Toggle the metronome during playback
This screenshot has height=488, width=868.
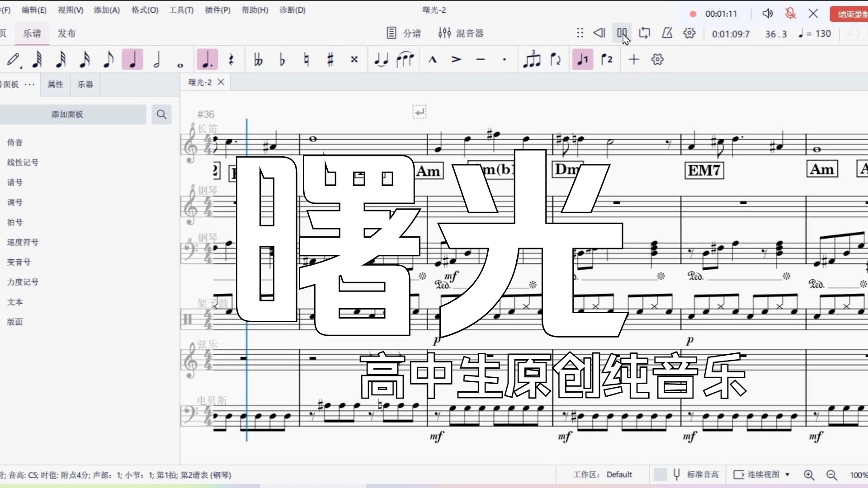667,33
